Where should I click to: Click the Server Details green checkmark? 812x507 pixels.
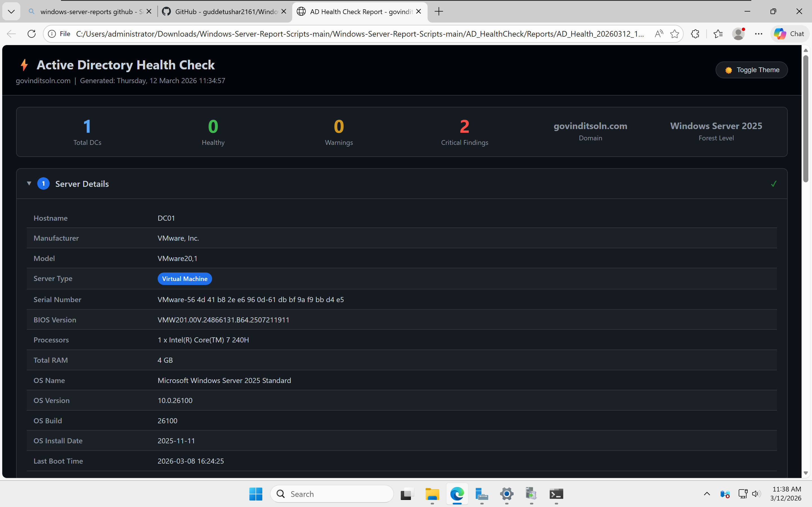tap(774, 184)
